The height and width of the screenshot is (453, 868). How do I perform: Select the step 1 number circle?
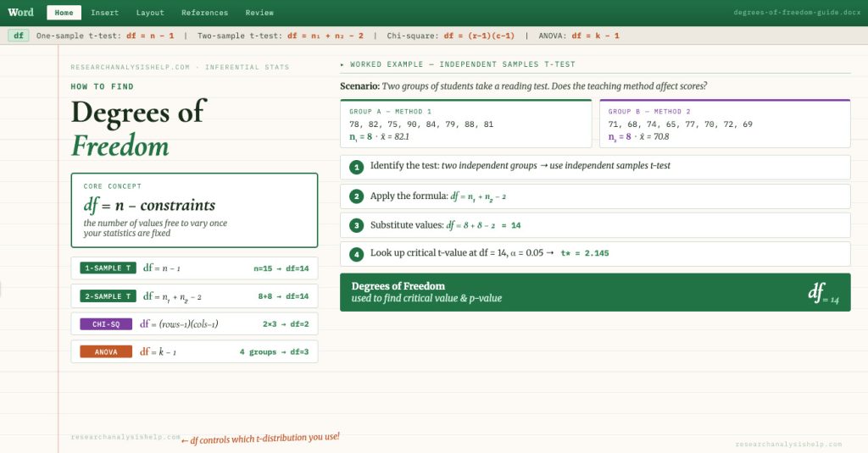tap(357, 167)
